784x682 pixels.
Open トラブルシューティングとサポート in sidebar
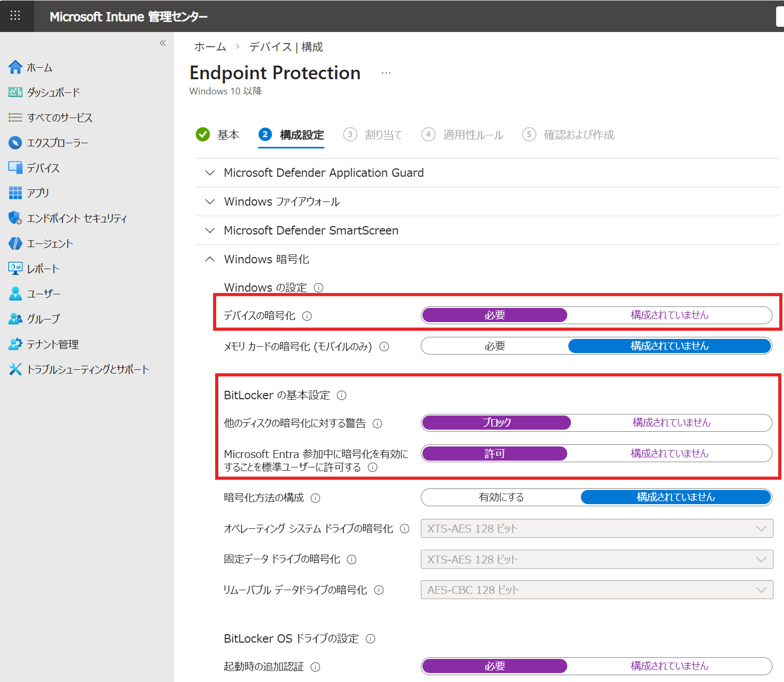(88, 369)
